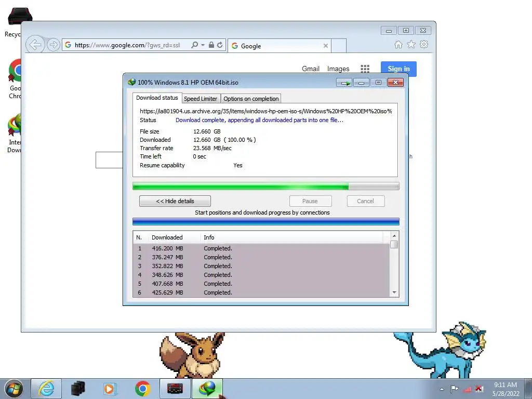The width and height of the screenshot is (532, 399).
Task: Select the Download status tab
Action: pos(157,98)
